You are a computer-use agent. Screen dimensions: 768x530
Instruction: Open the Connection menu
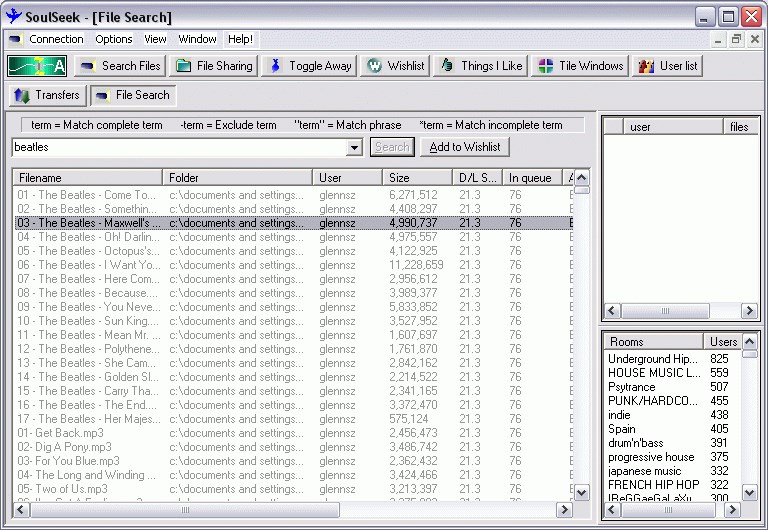tap(56, 39)
